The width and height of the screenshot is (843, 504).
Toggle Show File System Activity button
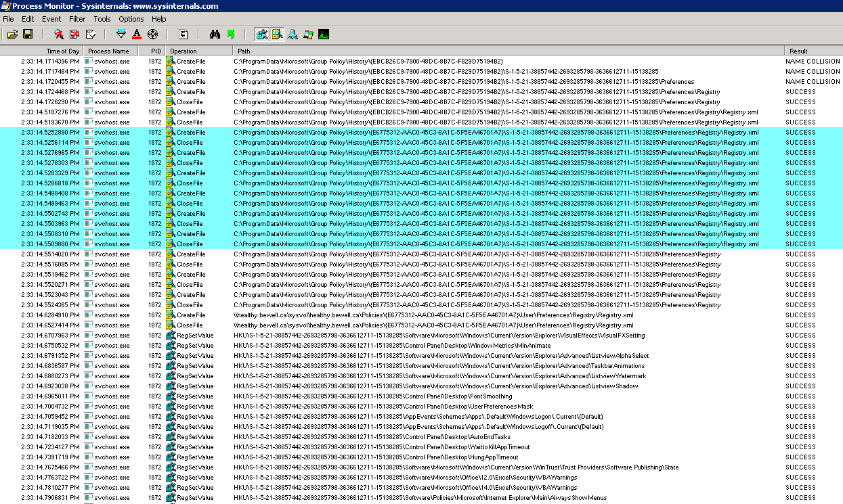(x=277, y=34)
